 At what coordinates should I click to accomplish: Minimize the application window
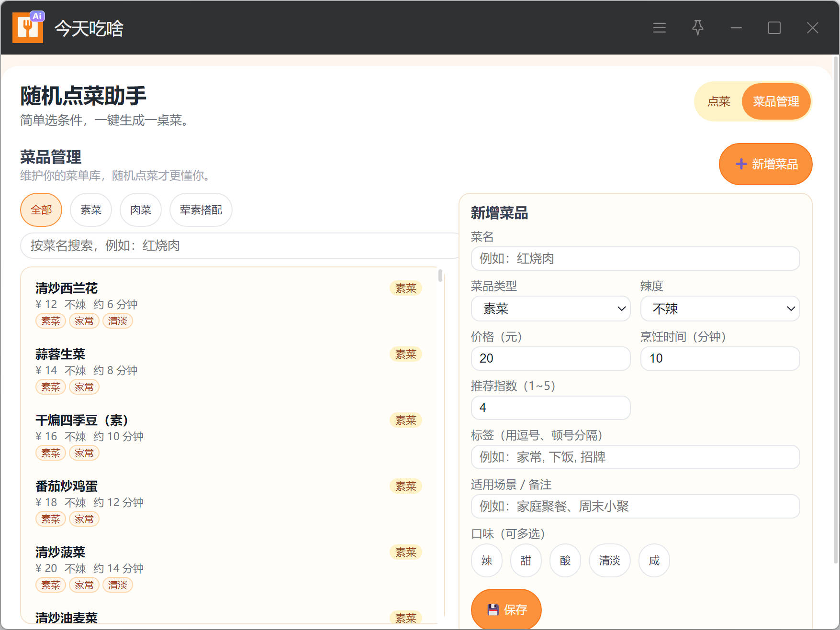(736, 28)
